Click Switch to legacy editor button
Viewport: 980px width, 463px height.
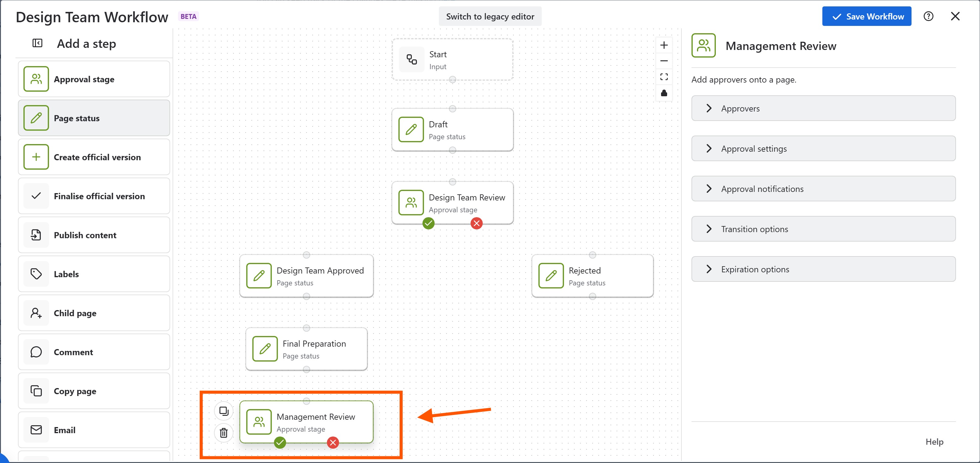[x=490, y=16]
